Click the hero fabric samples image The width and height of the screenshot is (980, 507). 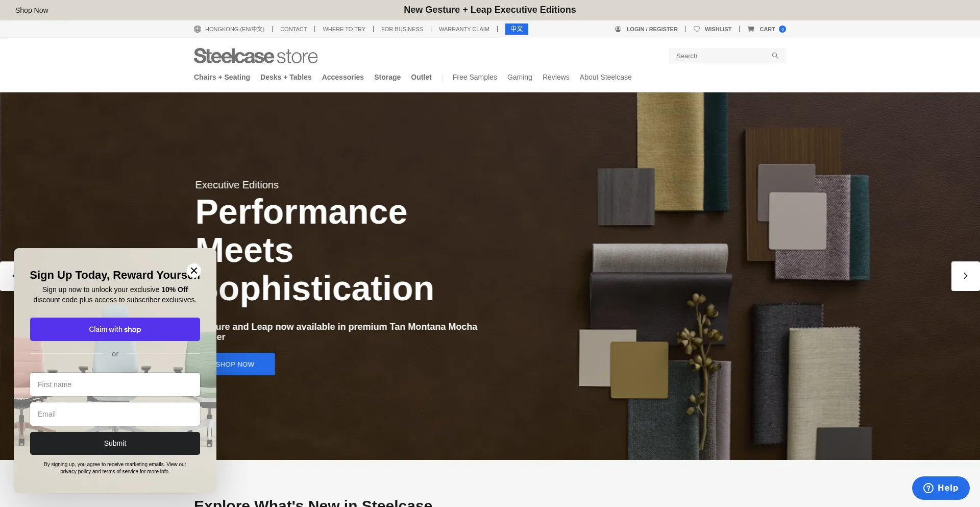725,276
